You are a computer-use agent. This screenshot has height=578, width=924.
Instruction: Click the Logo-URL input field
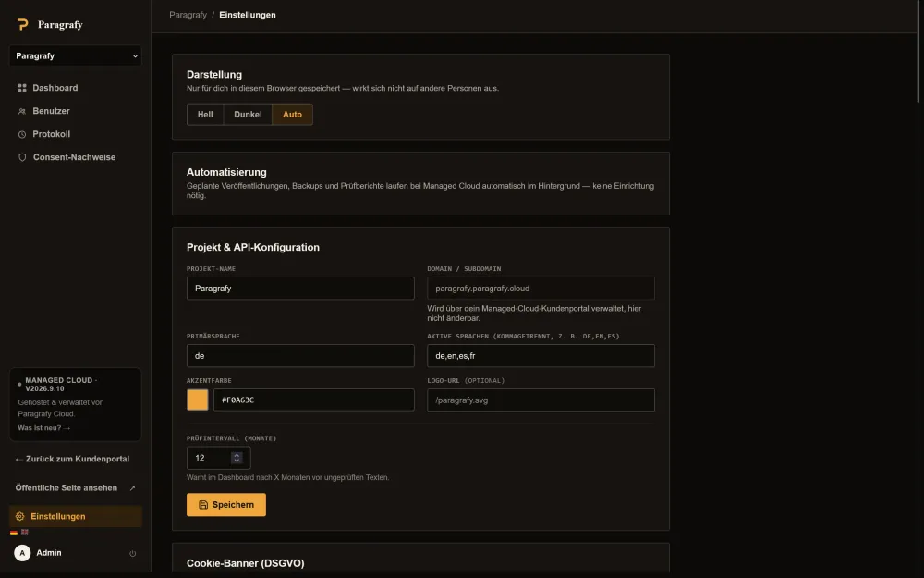[x=541, y=400]
